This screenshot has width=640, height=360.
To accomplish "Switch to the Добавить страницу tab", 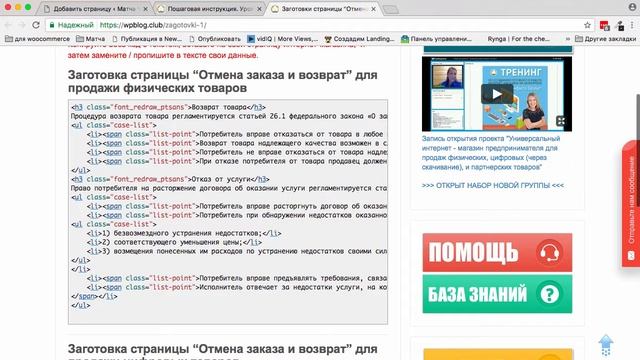I will coord(94,9).
